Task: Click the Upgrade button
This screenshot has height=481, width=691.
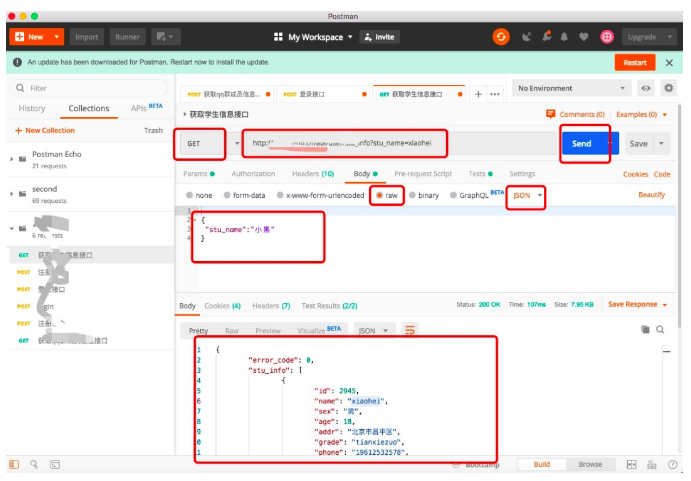Action: point(642,37)
